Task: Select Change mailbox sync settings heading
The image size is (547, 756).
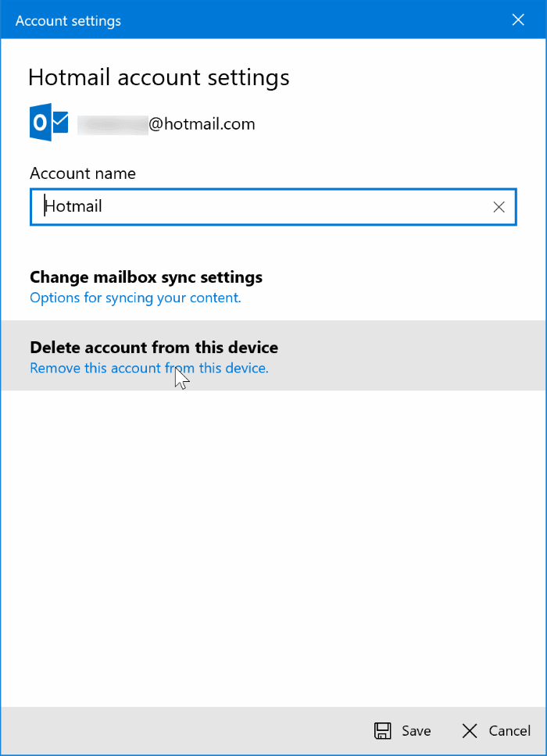Action: [146, 277]
